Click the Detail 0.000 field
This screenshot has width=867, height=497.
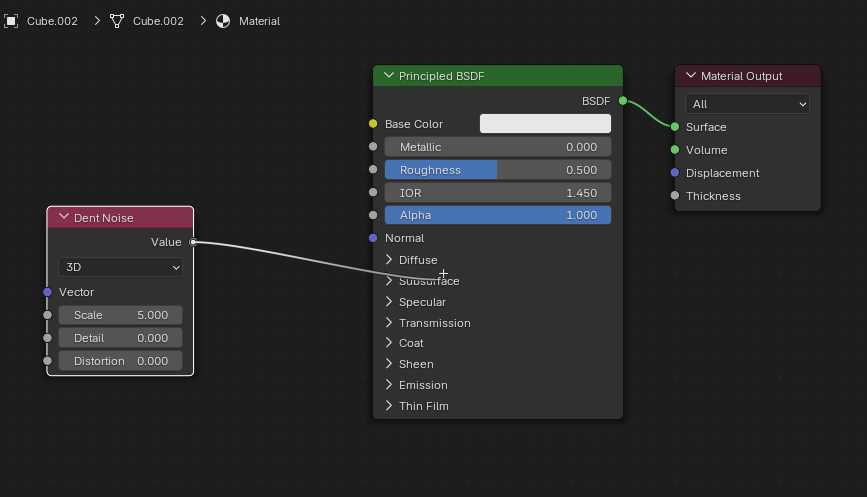point(121,338)
